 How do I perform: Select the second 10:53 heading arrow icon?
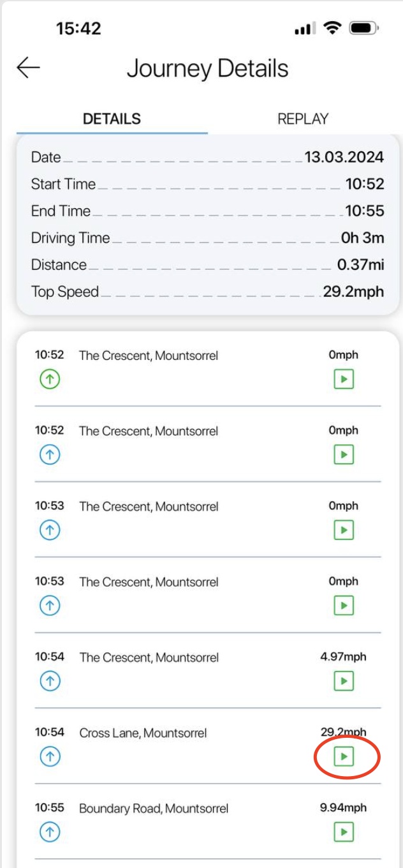pos(49,605)
